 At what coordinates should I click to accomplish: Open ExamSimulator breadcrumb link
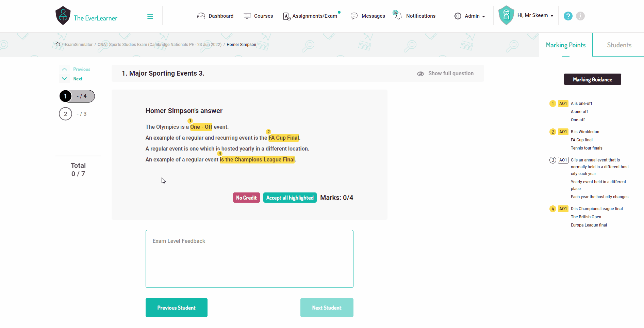tap(79, 45)
